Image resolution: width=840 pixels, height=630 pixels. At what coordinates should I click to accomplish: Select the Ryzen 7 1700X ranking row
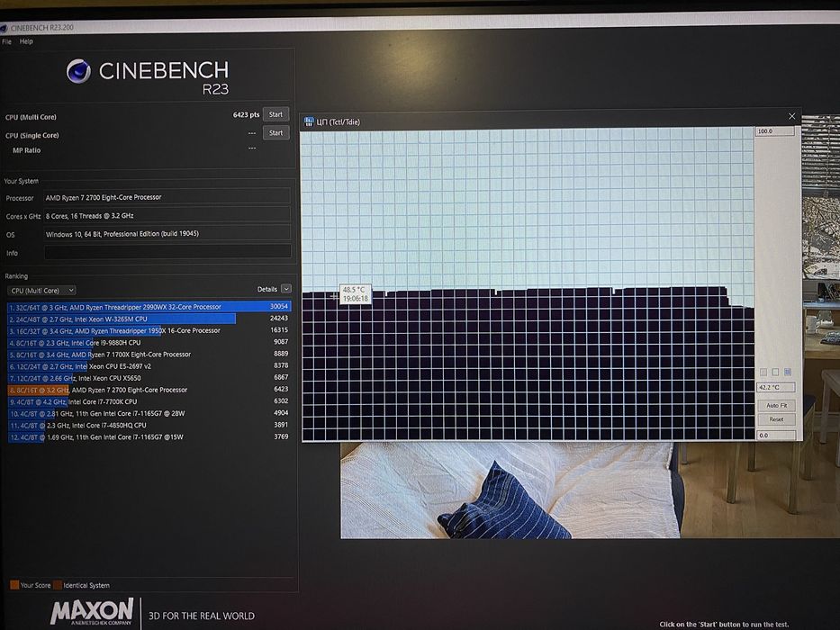tap(149, 354)
